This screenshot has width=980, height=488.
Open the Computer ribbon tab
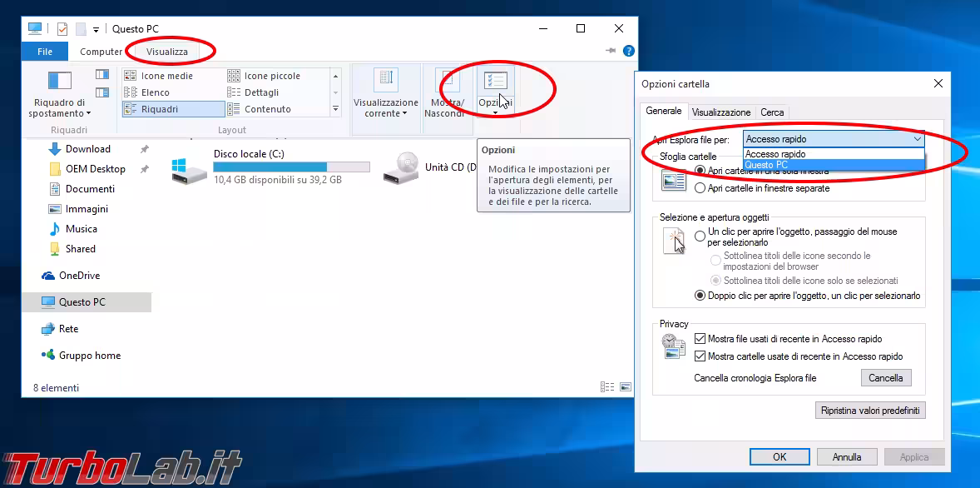101,51
